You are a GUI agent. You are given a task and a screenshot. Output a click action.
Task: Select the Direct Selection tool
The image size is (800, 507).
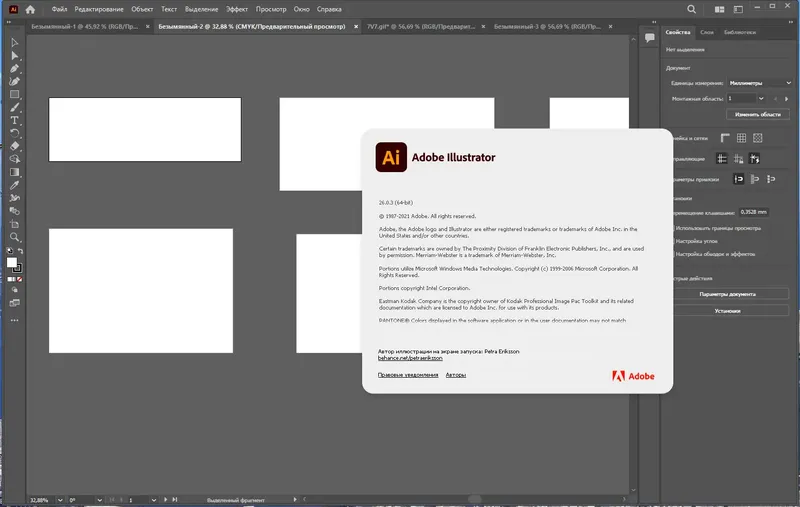point(14,56)
